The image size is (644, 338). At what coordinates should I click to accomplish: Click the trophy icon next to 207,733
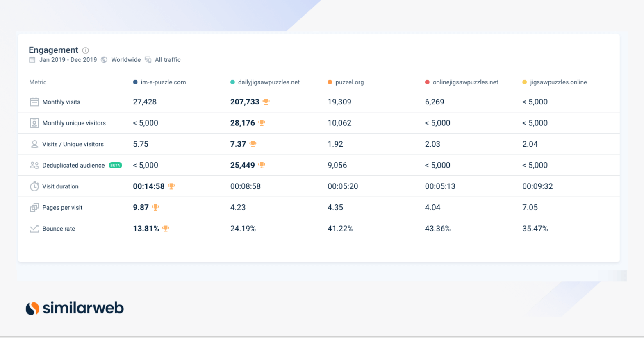coord(266,102)
